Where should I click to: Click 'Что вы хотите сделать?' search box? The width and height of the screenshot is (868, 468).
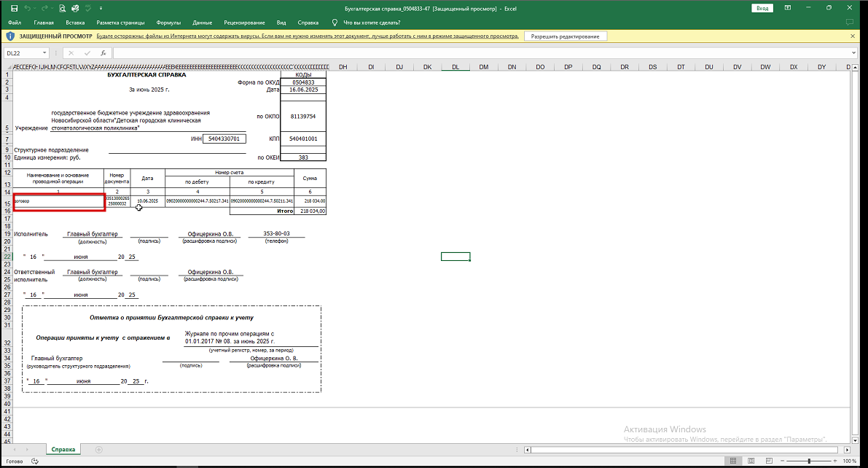[x=372, y=23]
